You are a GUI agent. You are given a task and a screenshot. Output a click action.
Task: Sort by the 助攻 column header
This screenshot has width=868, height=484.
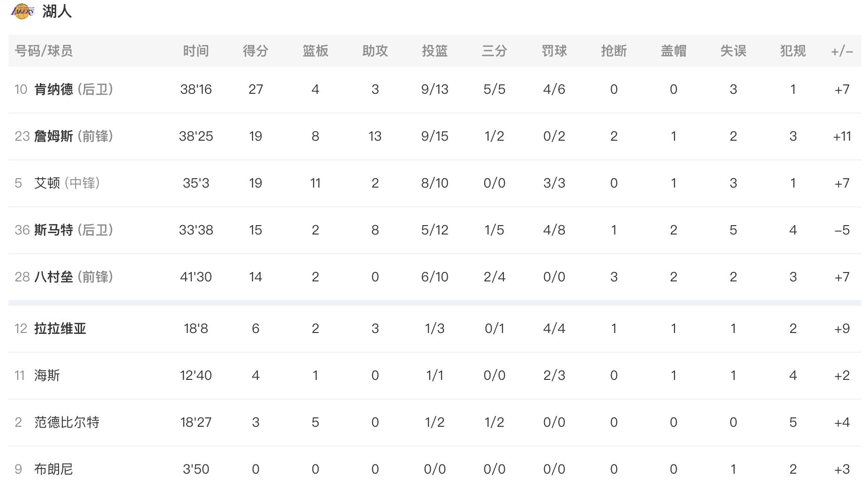[375, 51]
